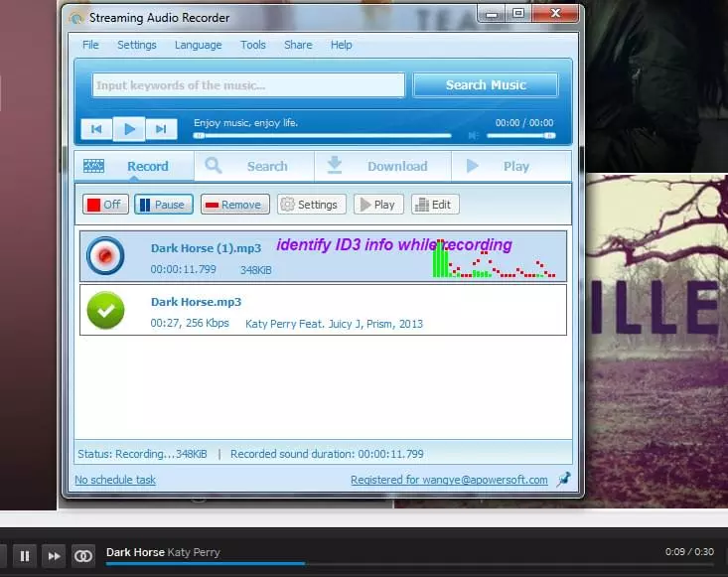Adjust the recorder volume slider

pos(521,135)
